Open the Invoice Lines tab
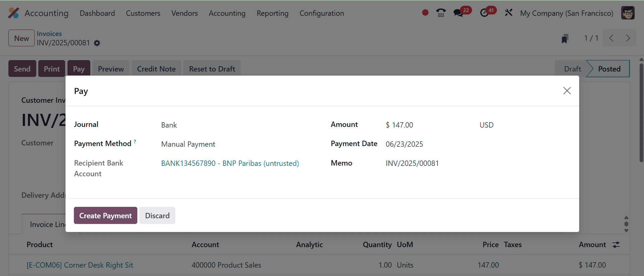The width and height of the screenshot is (644, 276). [47, 224]
